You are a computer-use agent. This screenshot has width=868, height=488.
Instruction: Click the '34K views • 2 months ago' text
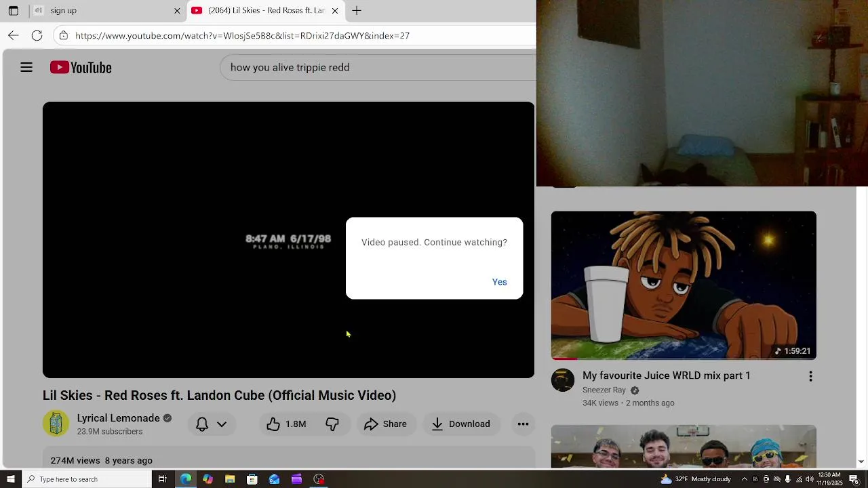tap(628, 403)
